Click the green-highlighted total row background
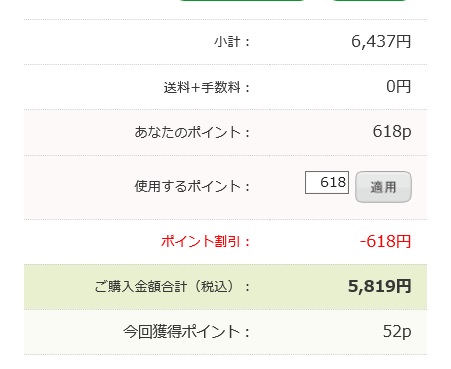Screen dimensions: 451x369 (x=225, y=287)
